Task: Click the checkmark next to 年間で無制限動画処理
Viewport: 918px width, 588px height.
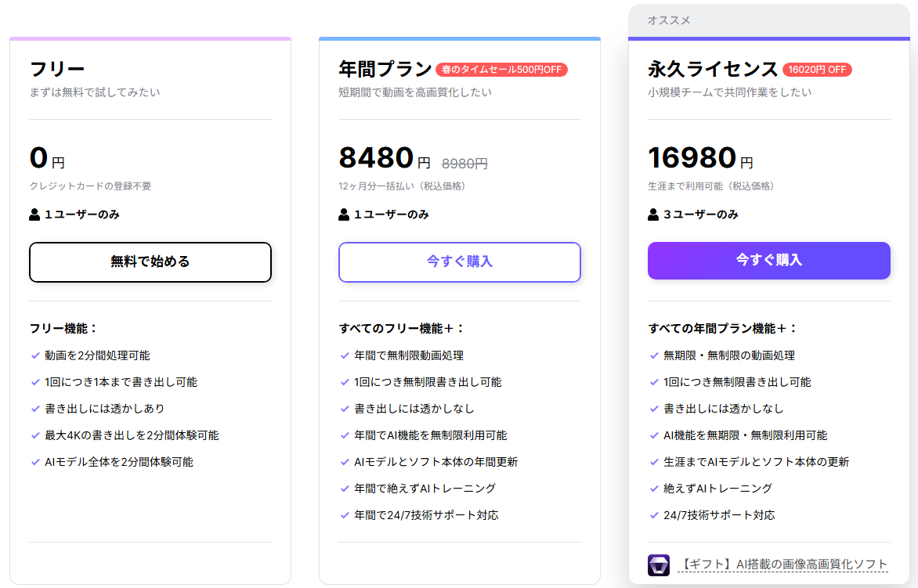Action: point(345,355)
